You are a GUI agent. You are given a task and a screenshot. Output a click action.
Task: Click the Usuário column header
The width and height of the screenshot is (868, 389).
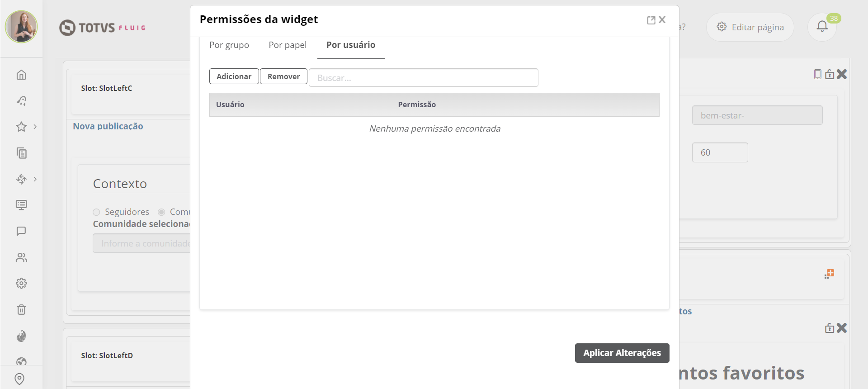click(230, 104)
